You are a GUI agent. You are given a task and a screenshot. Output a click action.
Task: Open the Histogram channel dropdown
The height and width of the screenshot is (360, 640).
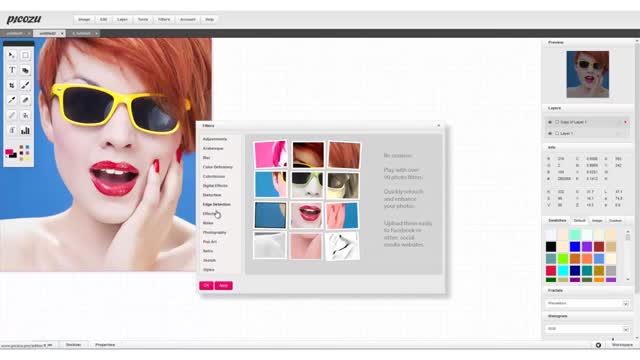(x=587, y=329)
